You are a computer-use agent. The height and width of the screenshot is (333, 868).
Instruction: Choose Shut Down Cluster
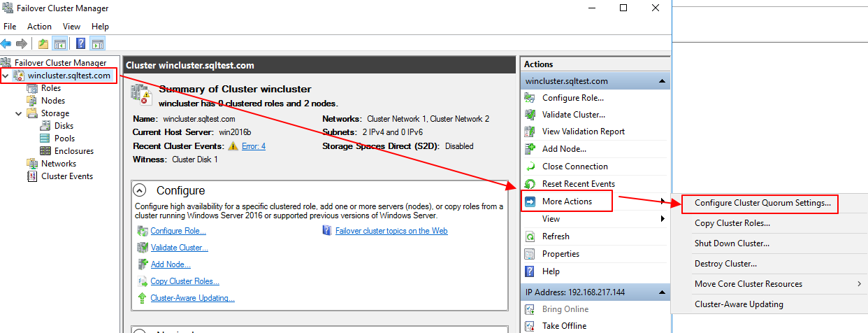click(x=732, y=243)
